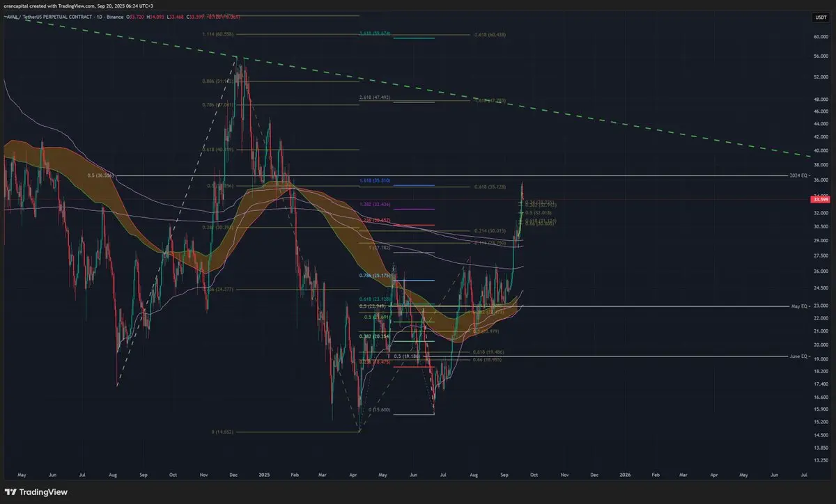
Task: Click the TradingView logo at the bottom
Action: tap(37, 491)
